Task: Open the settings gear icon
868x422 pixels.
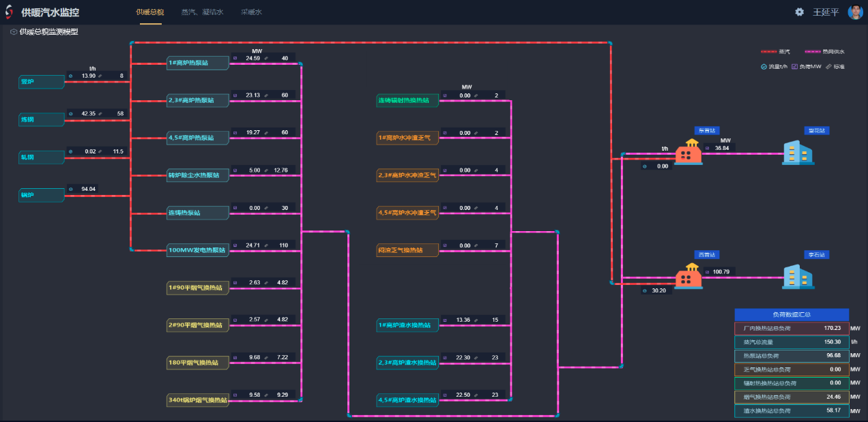Action: pyautogui.click(x=799, y=12)
